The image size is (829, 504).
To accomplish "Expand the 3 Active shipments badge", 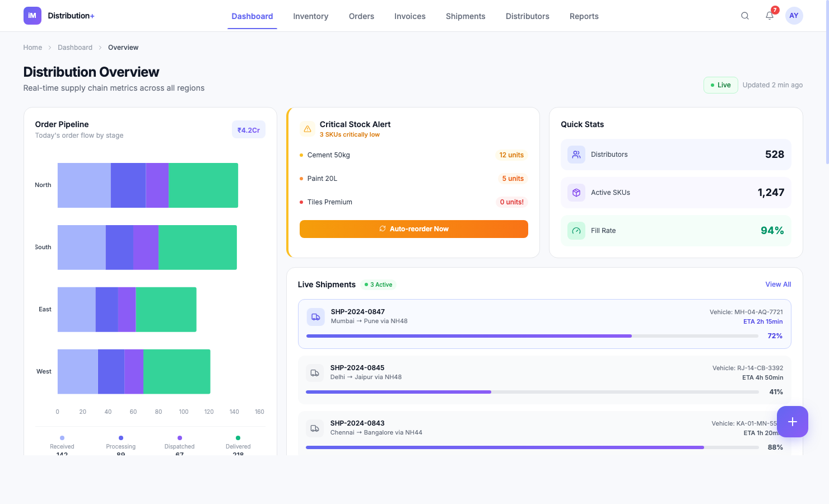I will pos(378,284).
